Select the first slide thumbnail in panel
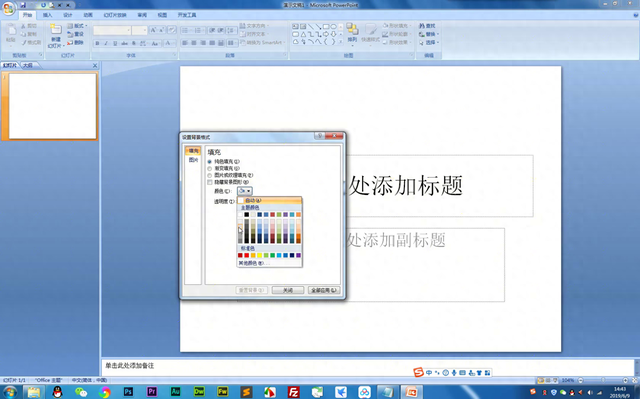Image resolution: width=640 pixels, height=399 pixels. (x=52, y=106)
